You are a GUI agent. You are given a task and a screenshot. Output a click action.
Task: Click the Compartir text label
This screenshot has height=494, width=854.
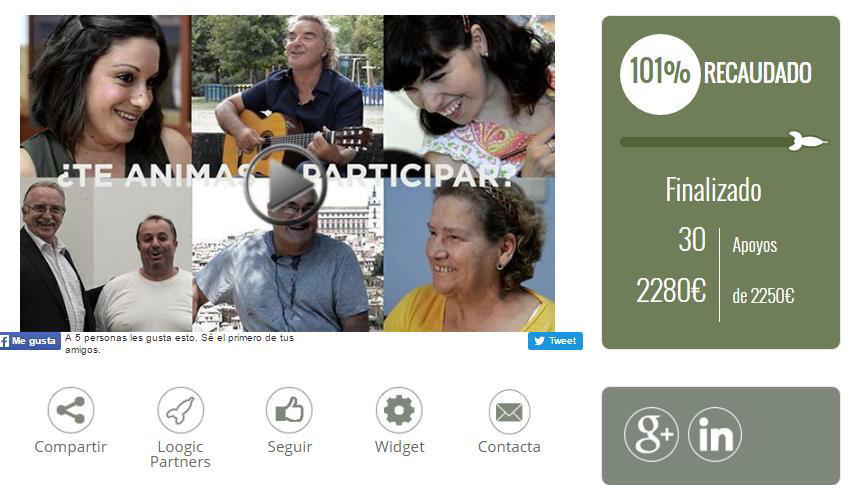(71, 447)
